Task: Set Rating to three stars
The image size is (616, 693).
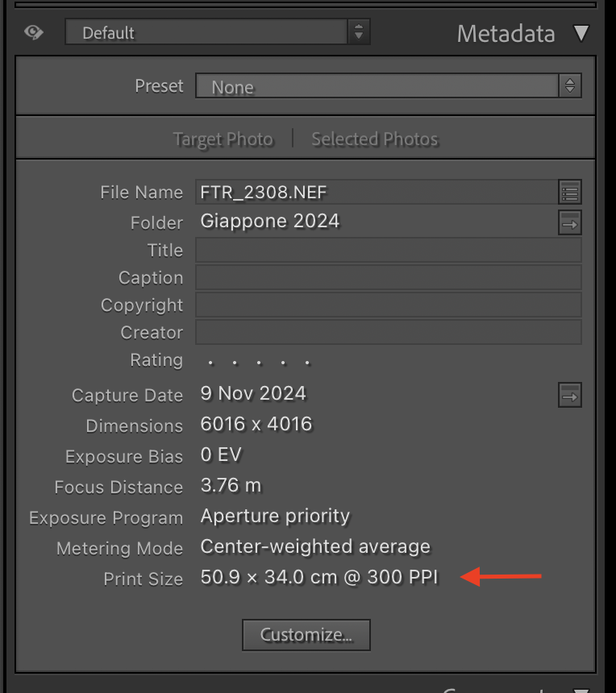Action: pyautogui.click(x=258, y=362)
